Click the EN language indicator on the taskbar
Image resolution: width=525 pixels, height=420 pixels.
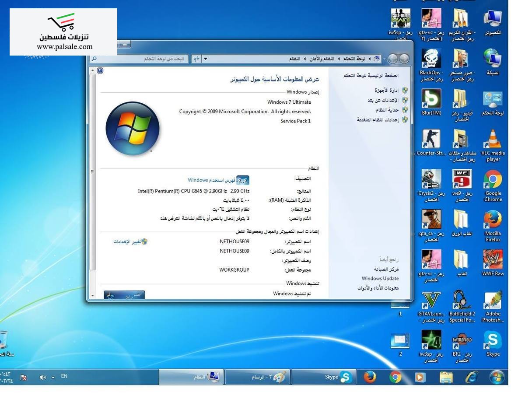pyautogui.click(x=64, y=376)
